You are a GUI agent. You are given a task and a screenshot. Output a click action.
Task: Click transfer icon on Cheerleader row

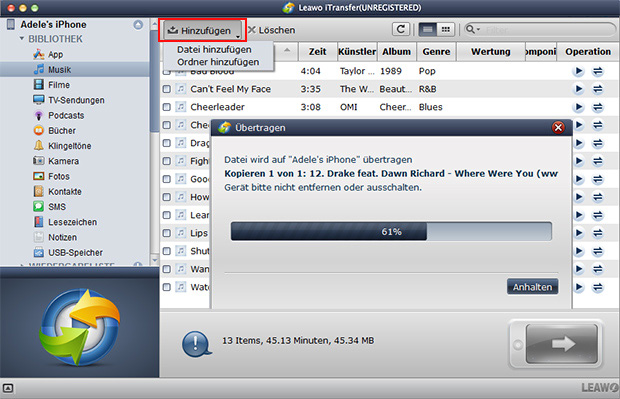(x=597, y=107)
